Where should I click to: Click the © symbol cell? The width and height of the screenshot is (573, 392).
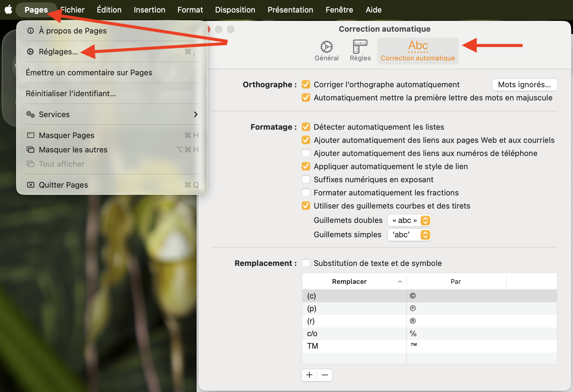click(x=413, y=296)
